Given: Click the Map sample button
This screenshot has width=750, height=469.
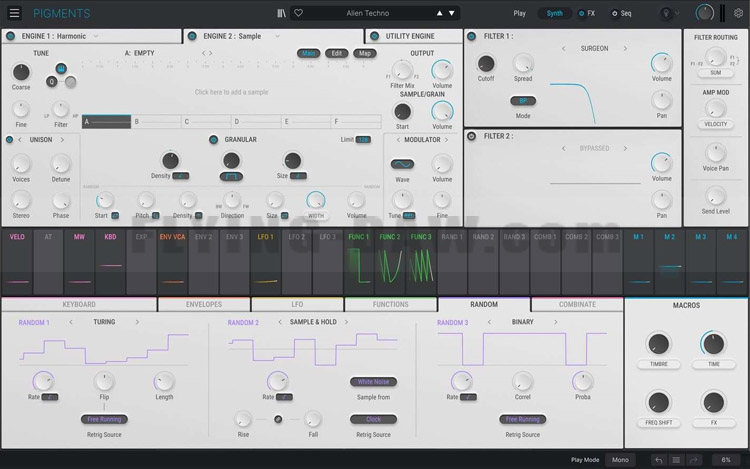Looking at the screenshot, I should 365,54.
